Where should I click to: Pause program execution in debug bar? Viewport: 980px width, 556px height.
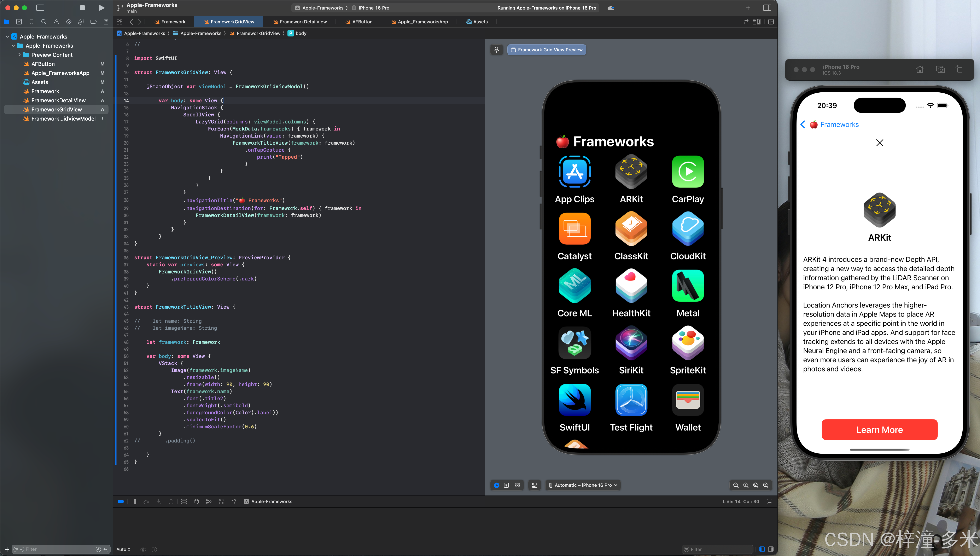click(134, 501)
